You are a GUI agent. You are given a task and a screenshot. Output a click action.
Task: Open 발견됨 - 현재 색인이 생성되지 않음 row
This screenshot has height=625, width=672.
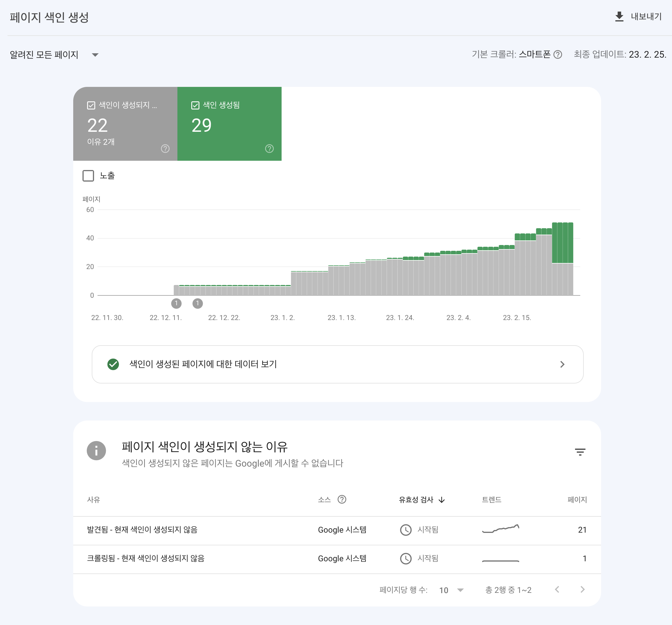(x=142, y=530)
